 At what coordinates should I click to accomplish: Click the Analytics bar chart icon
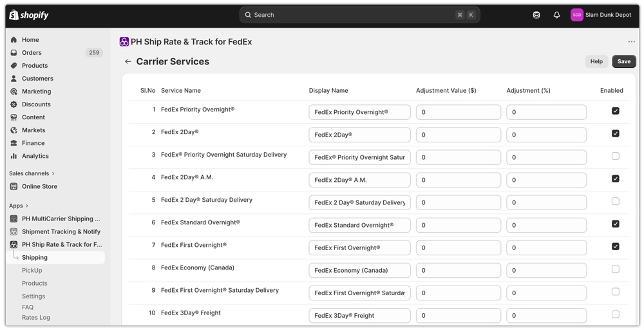(x=14, y=156)
